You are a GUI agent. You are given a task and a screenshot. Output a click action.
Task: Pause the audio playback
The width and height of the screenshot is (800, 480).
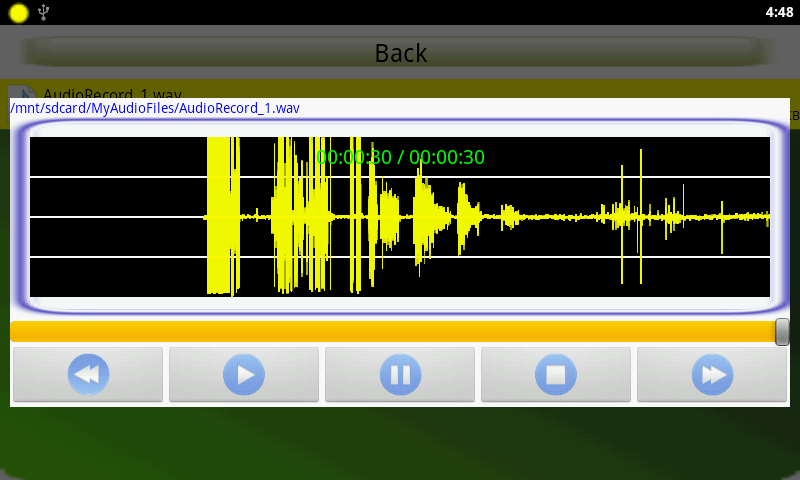point(400,374)
